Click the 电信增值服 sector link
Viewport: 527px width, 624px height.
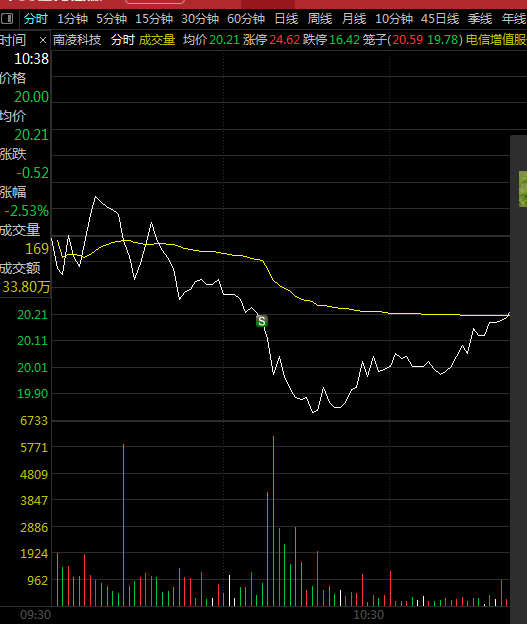pos(496,40)
